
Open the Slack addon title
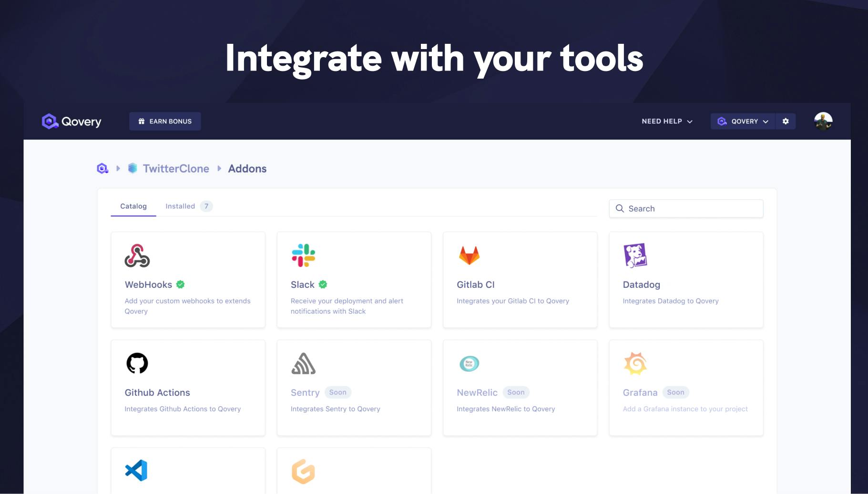(303, 285)
